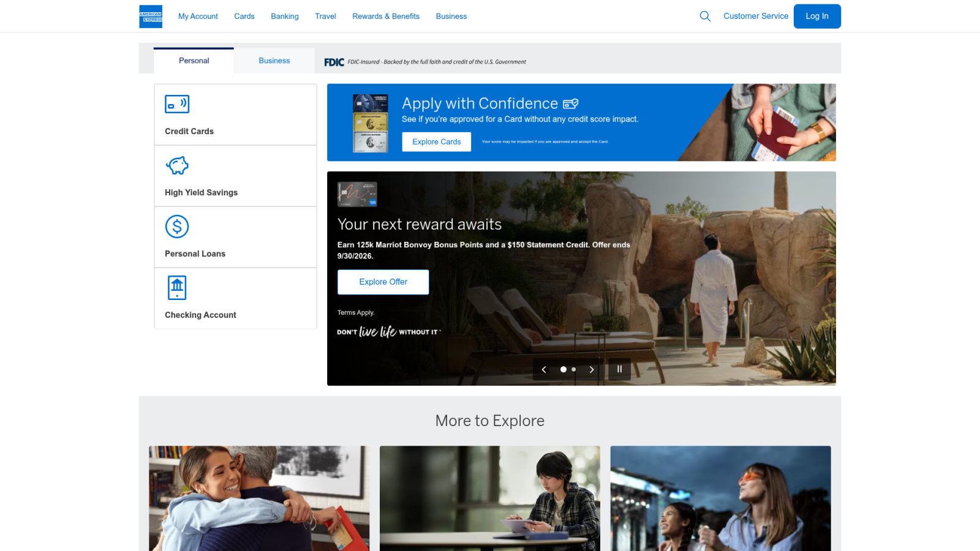This screenshot has height=551, width=980.
Task: Click the stacked Amex cards image in banner
Action: pos(371,123)
